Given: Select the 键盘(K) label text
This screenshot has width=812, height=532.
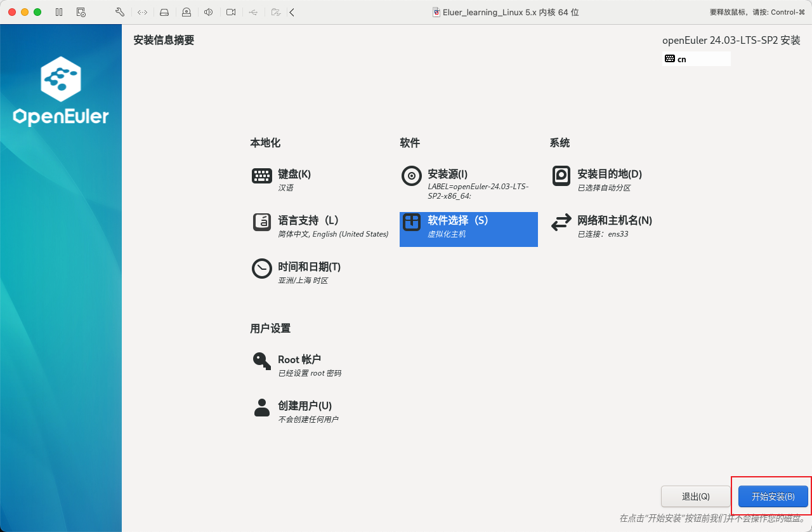Looking at the screenshot, I should coord(294,174).
